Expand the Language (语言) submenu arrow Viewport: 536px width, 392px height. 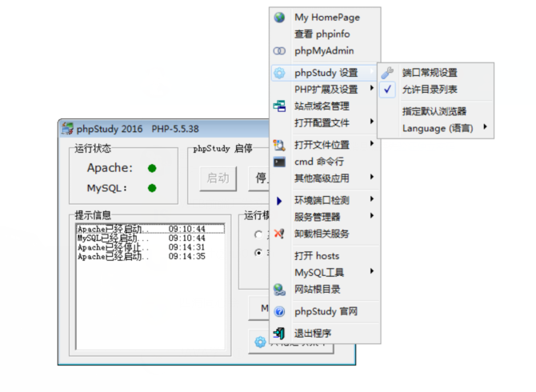coord(485,126)
